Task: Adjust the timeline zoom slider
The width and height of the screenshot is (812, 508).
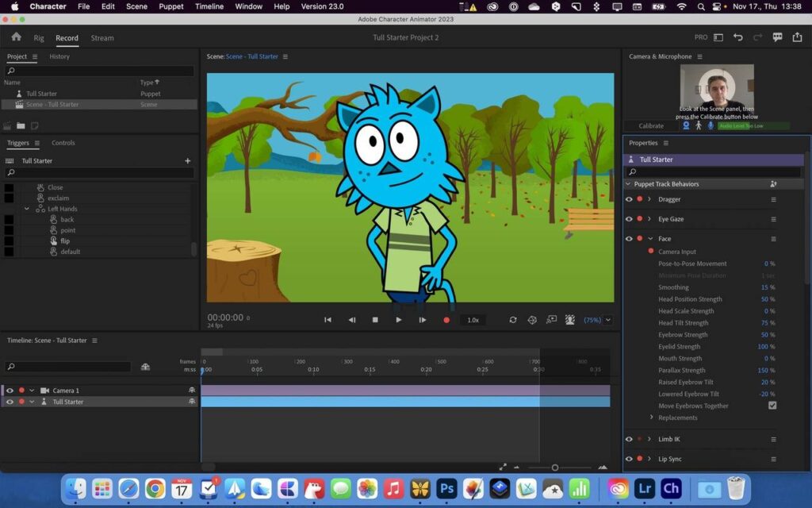Action: point(554,468)
